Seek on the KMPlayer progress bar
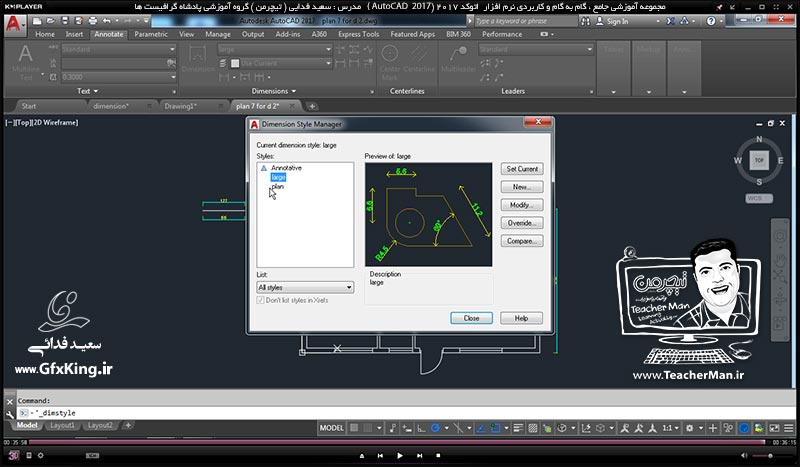Viewport: 800px width, 467px height. (398, 442)
